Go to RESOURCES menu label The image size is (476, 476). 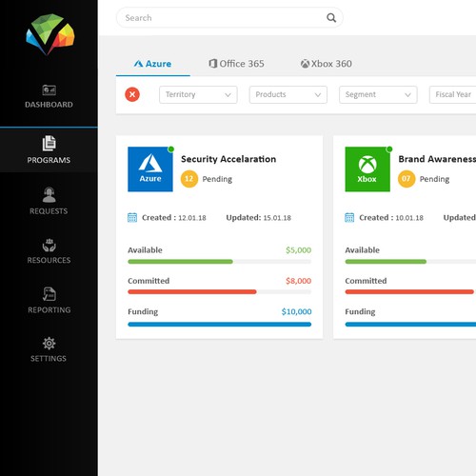[x=49, y=260]
